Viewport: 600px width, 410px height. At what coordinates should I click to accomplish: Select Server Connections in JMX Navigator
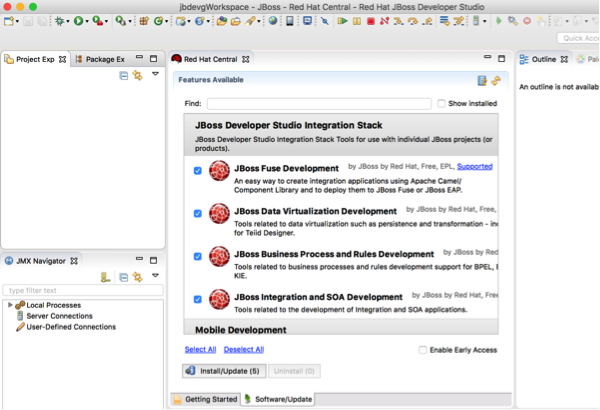click(x=59, y=316)
